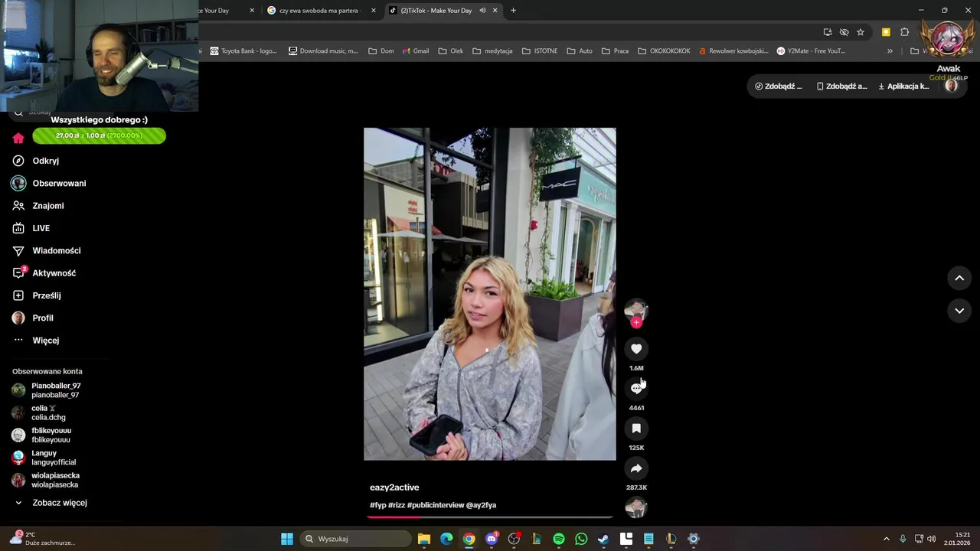
Task: Click crossed-eye tracking protection icon
Action: tap(844, 32)
